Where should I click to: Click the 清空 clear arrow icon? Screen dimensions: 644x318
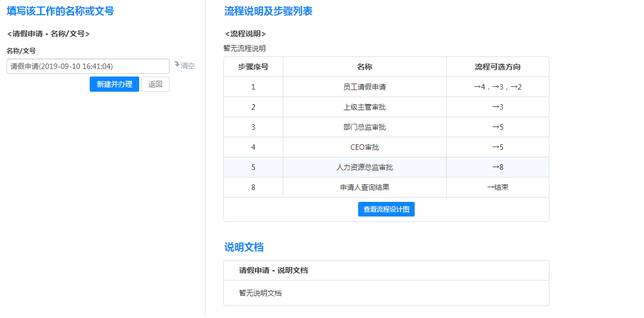click(x=177, y=65)
